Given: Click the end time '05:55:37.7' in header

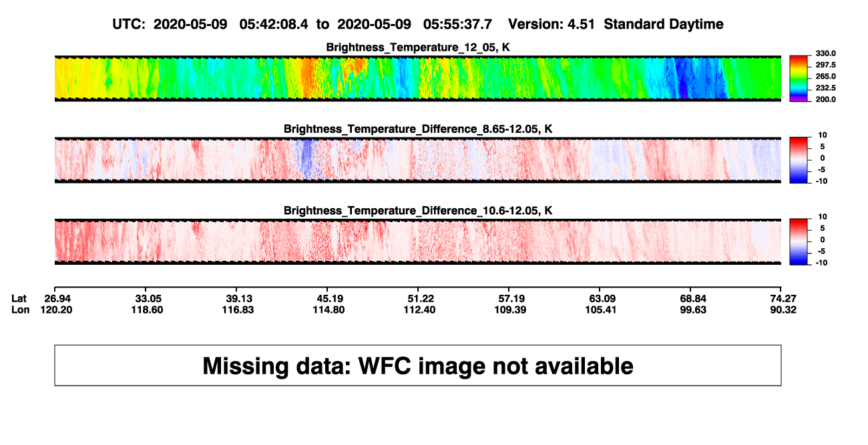Looking at the screenshot, I should 458,24.
